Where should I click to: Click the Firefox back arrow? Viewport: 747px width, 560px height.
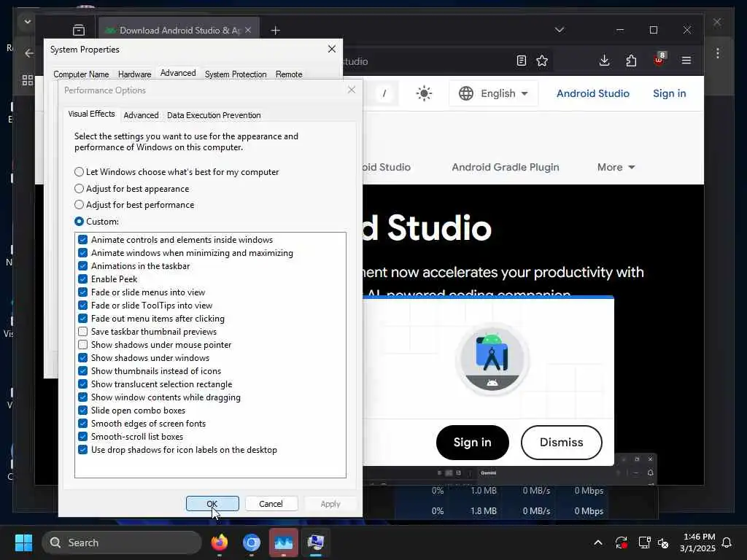(x=28, y=52)
